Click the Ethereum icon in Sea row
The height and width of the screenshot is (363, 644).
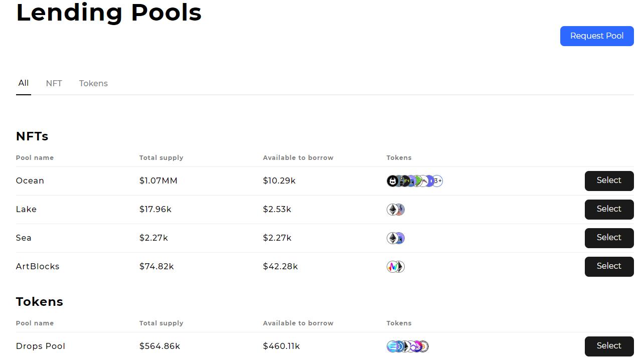point(392,238)
